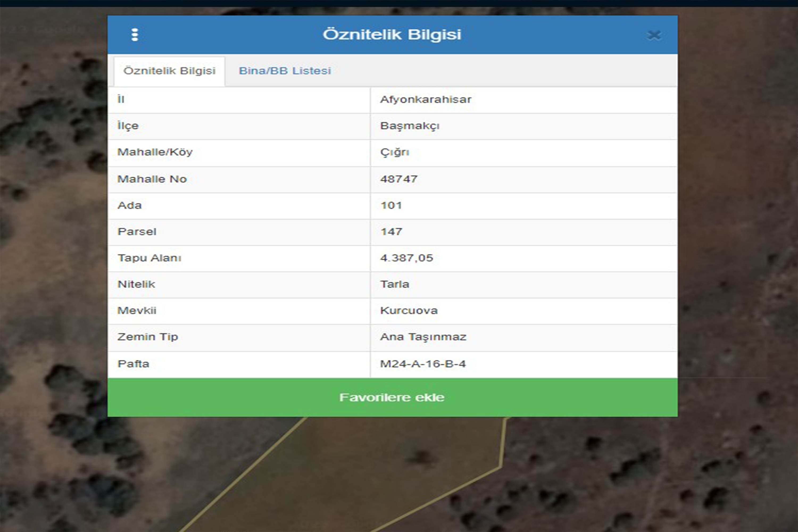Select the Öznitelik Bilgisi tab
The height and width of the screenshot is (532, 798).
[x=169, y=71]
